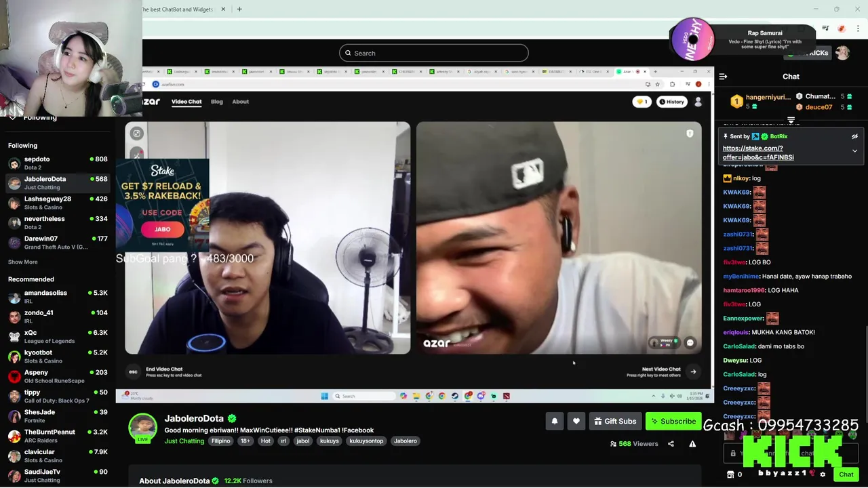Open the Just Chatting category link
Image resolution: width=868 pixels, height=488 pixels.
(184, 441)
